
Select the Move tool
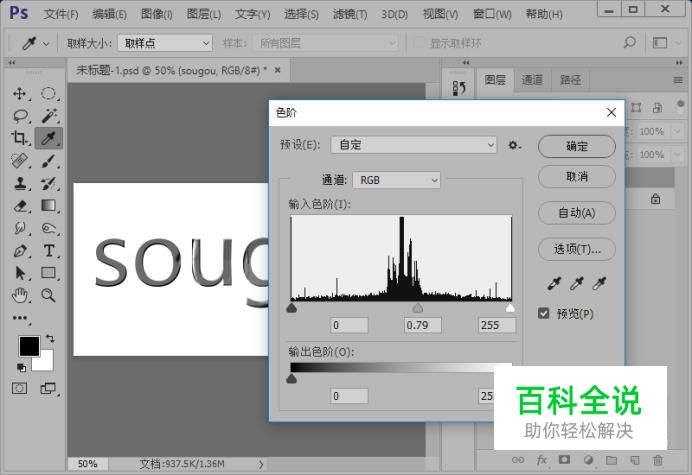19,94
